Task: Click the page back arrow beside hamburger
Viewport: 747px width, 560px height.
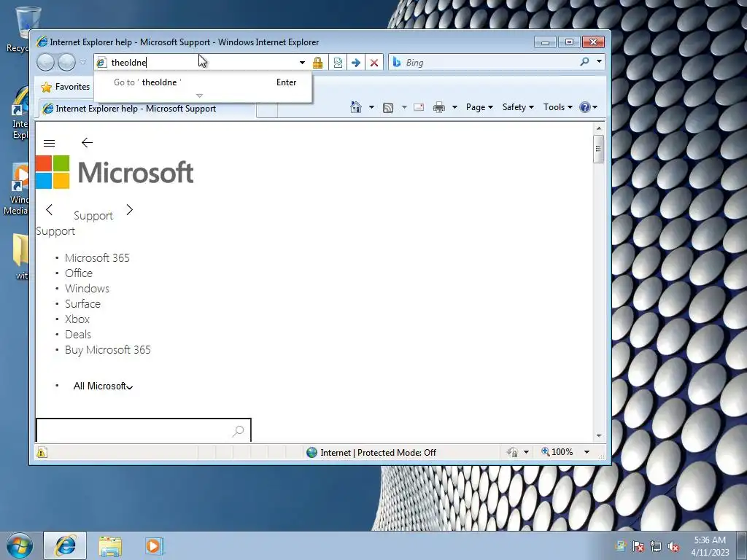Action: click(x=87, y=142)
